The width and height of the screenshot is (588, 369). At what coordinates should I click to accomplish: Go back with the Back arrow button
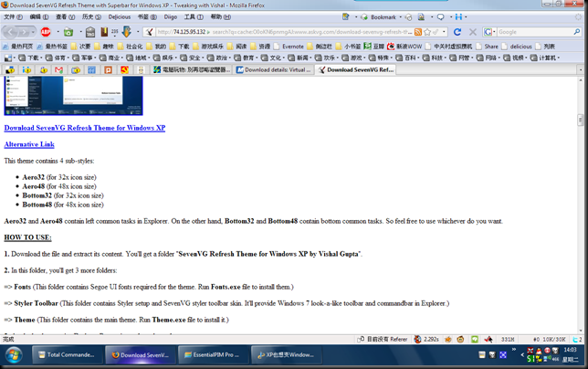pos(10,32)
